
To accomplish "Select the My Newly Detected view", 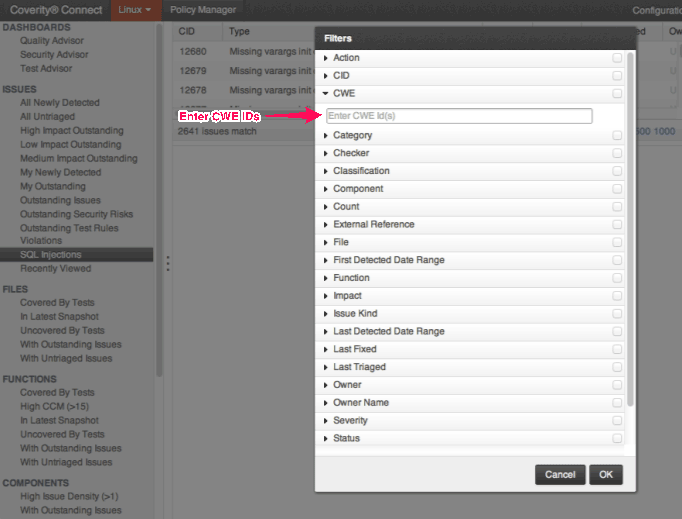I will point(60,172).
